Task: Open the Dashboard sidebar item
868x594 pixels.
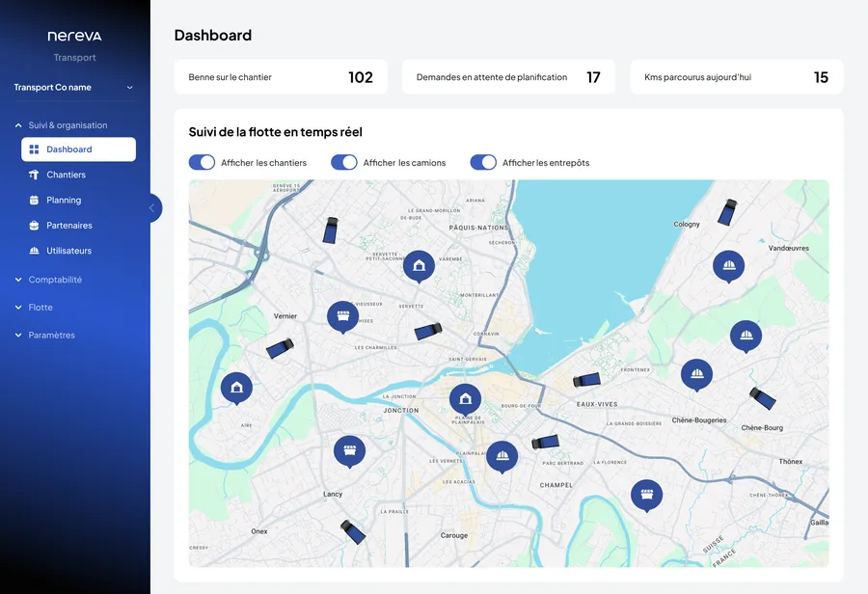Action: [x=79, y=149]
